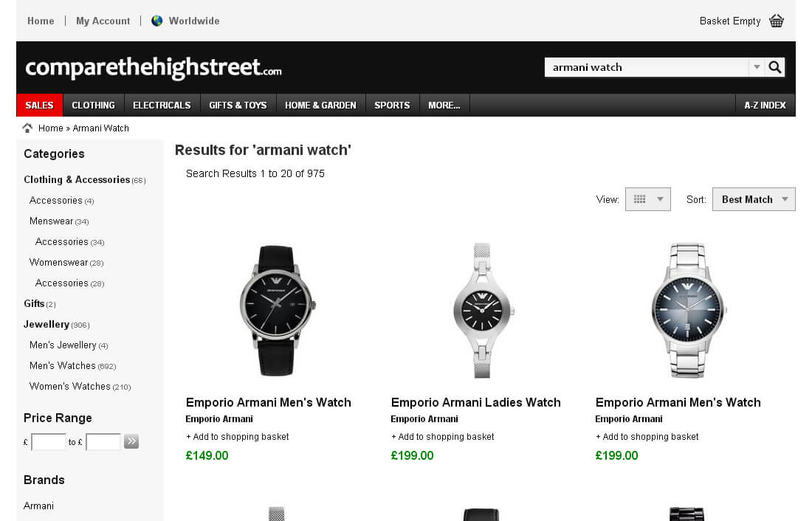The width and height of the screenshot is (812, 521).
Task: Select the Armani brand filter
Action: click(39, 506)
